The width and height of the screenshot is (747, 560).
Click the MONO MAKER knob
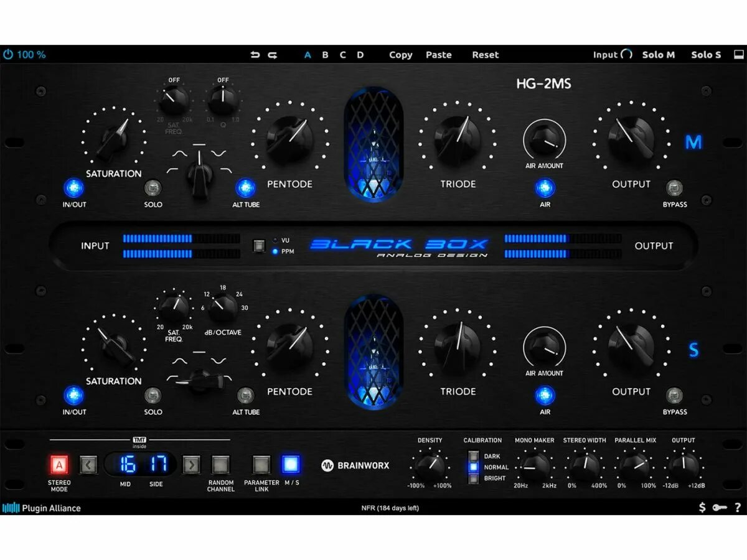(x=534, y=466)
